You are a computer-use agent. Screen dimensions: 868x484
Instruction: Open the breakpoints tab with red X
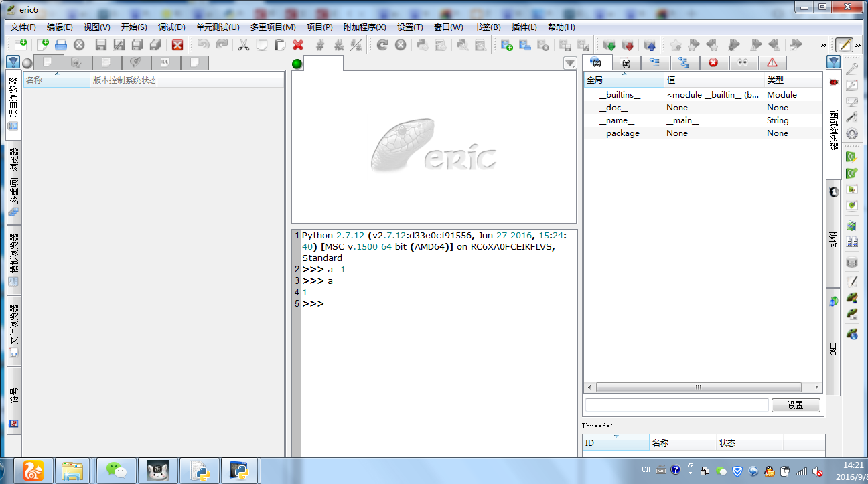714,63
